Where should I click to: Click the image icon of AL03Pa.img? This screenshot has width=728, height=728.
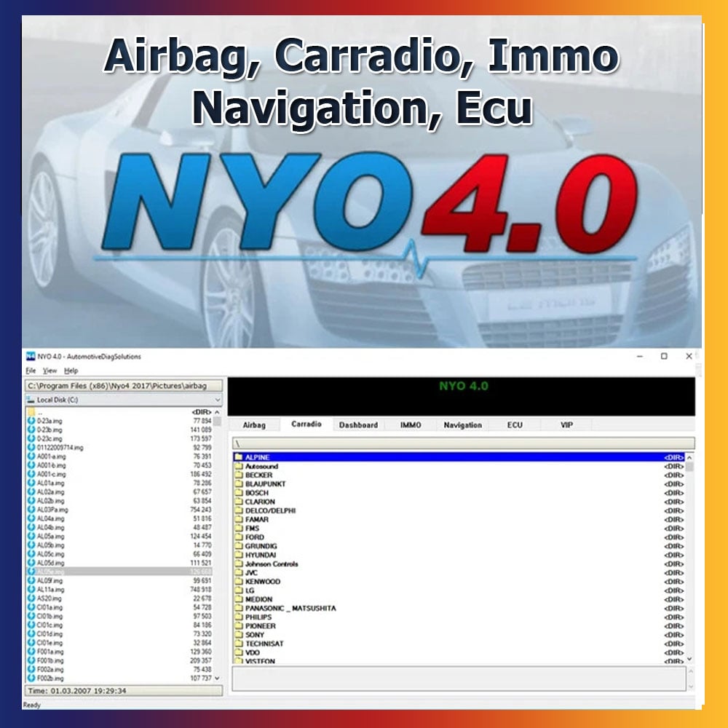31,510
